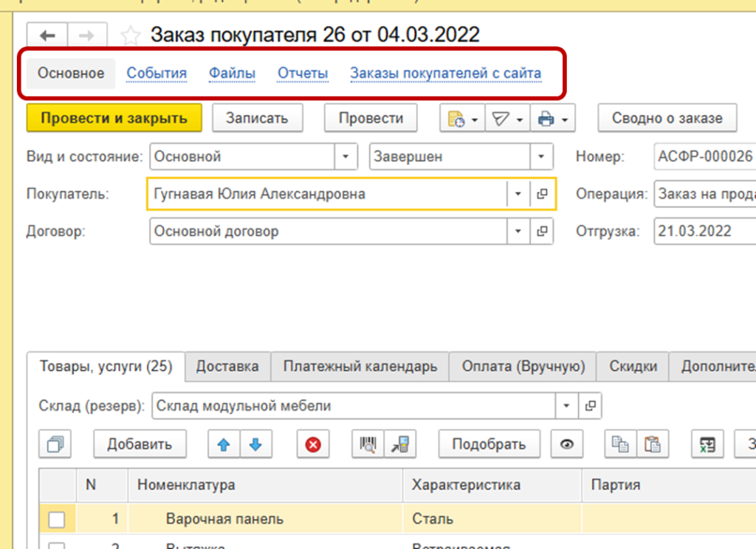Click the barcode search icon
Screen dimensions: 756x549
[x=368, y=444]
